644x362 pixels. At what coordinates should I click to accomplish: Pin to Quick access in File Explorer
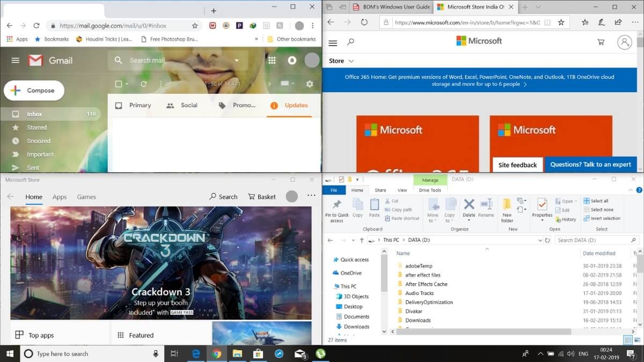336,210
